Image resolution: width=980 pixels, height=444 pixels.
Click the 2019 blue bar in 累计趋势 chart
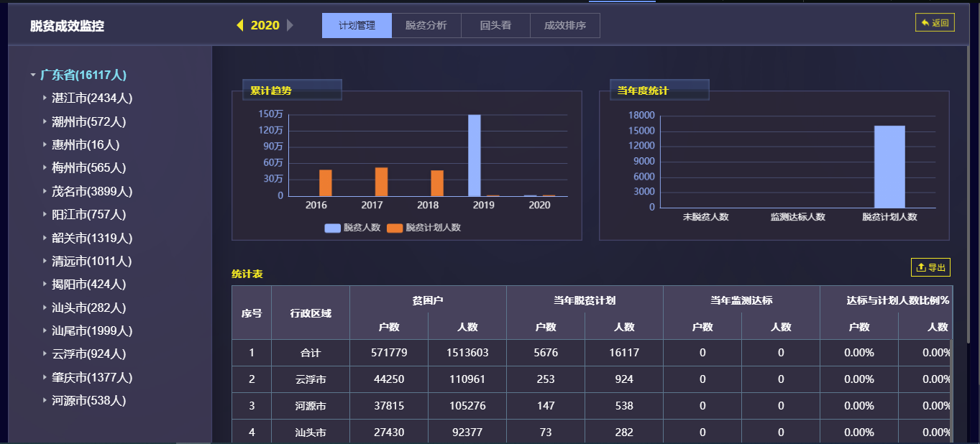(474, 155)
